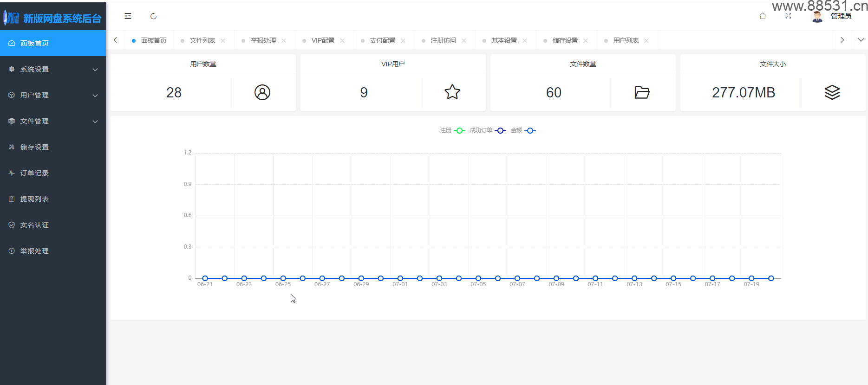Click the 系统设置 gear icon
This screenshot has height=385, width=868.
12,69
